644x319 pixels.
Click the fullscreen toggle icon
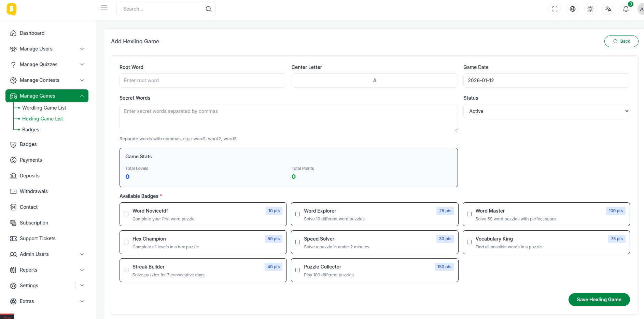tap(555, 9)
